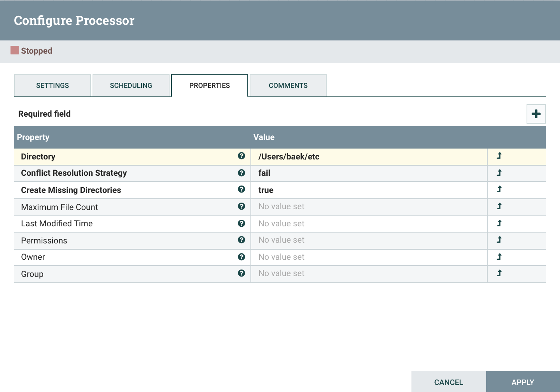This screenshot has height=392, width=560.
Task: Click the arrow icon in Owner row
Action: click(x=499, y=257)
